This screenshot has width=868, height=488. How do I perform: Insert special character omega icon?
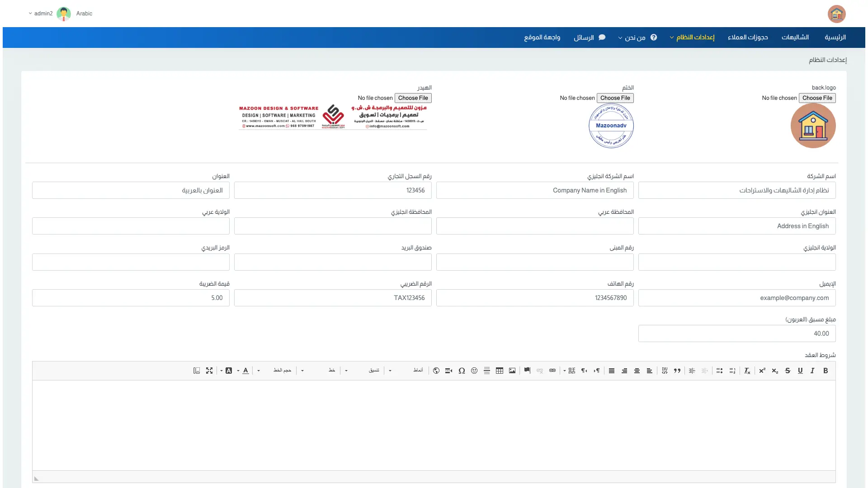click(x=462, y=371)
